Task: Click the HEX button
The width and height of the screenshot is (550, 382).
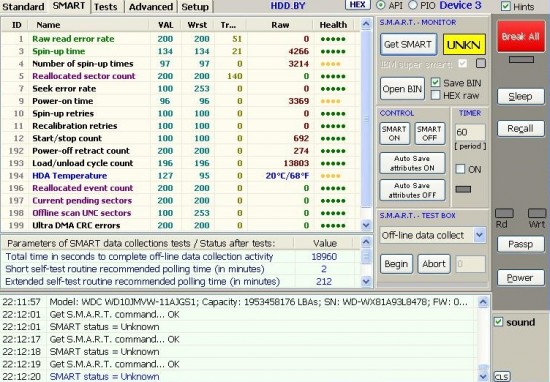Action: [x=357, y=5]
